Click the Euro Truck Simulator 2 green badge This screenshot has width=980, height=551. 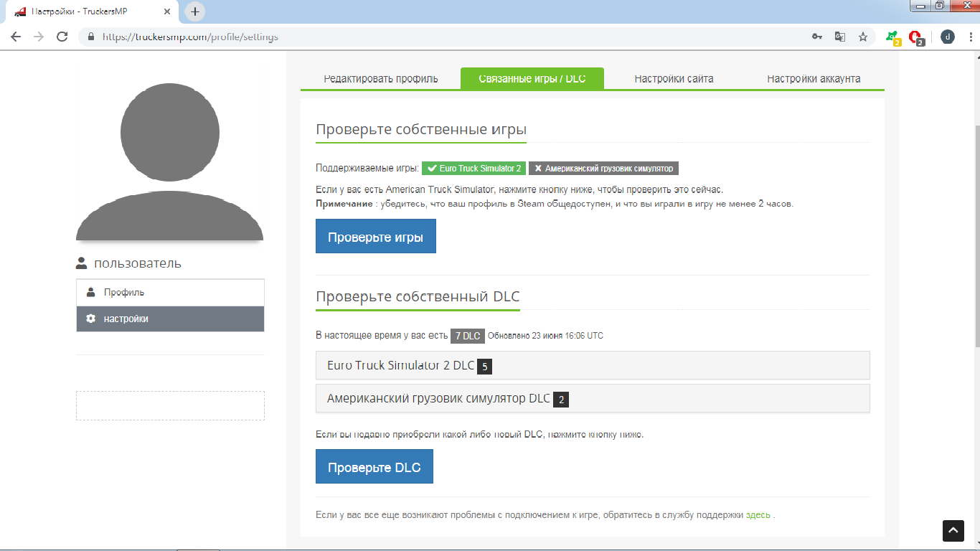coord(473,169)
